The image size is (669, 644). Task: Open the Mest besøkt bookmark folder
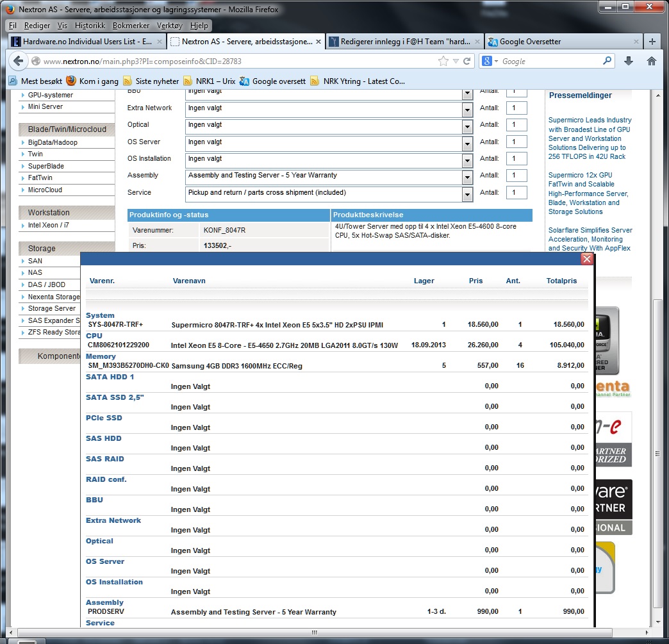coord(35,81)
